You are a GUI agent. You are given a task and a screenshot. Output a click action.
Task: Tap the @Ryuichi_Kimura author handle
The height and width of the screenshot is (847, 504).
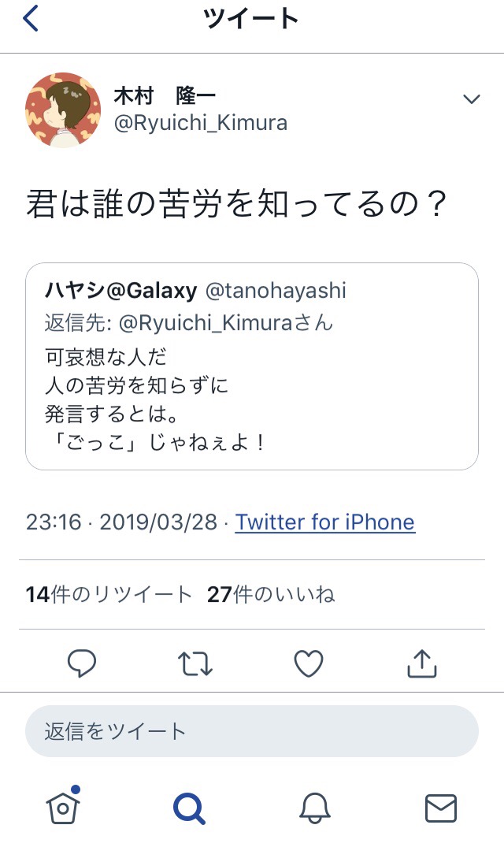click(201, 123)
